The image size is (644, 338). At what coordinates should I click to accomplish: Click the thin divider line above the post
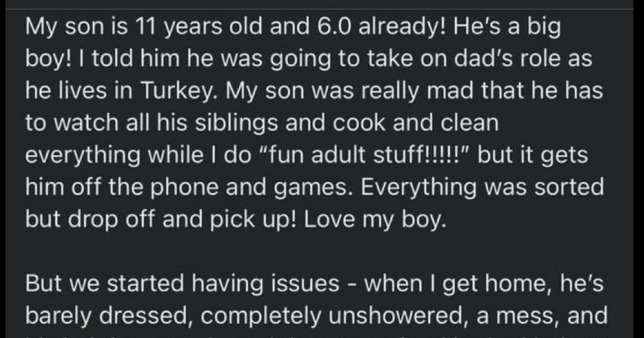tap(322, 8)
